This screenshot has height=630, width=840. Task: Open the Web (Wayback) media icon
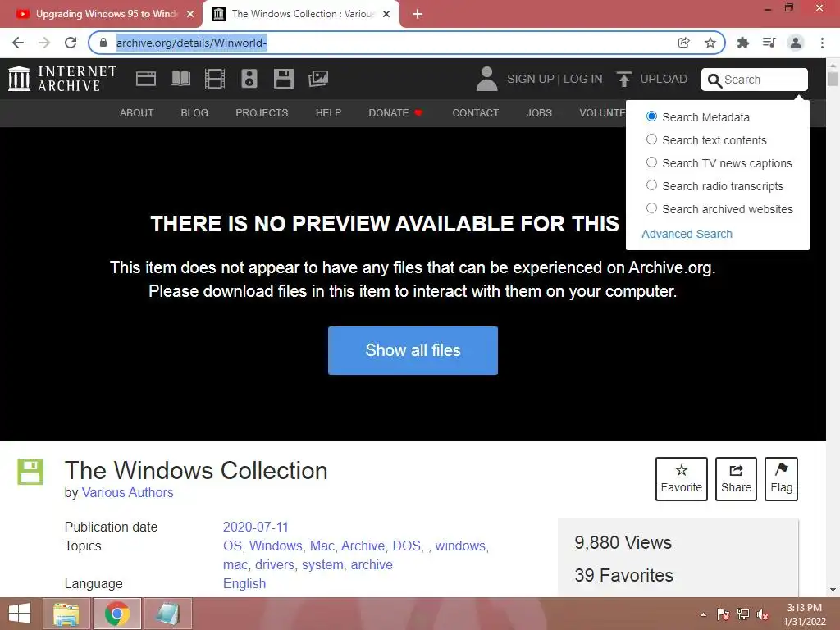coord(146,79)
